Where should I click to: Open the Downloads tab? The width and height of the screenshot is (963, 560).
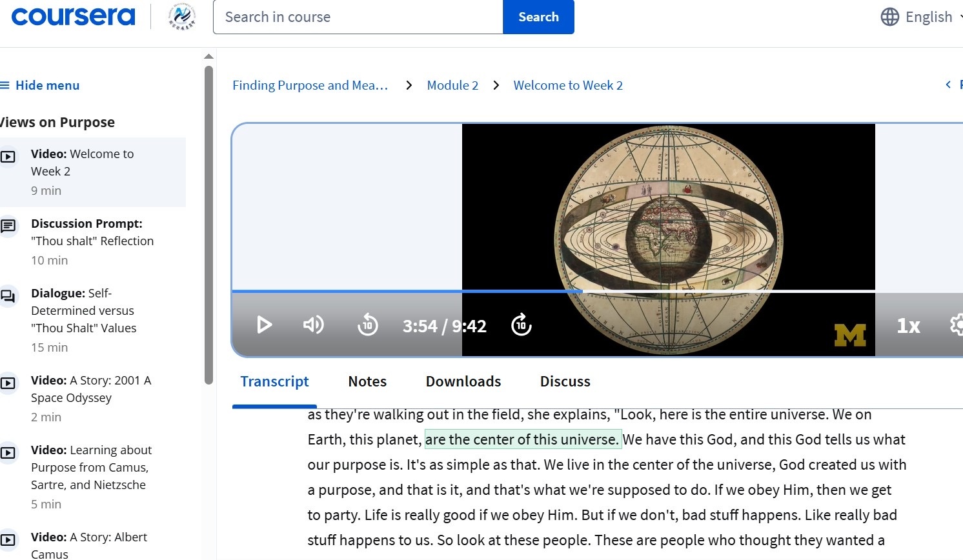tap(463, 381)
